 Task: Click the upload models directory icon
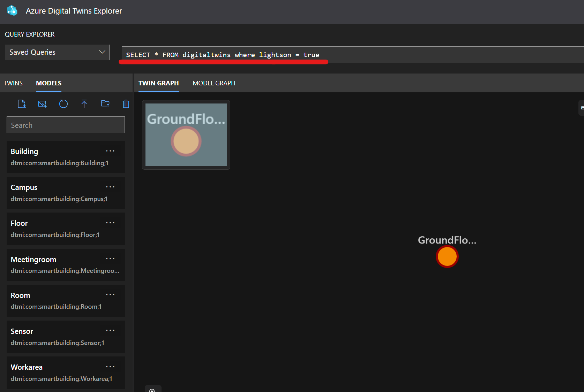point(105,104)
